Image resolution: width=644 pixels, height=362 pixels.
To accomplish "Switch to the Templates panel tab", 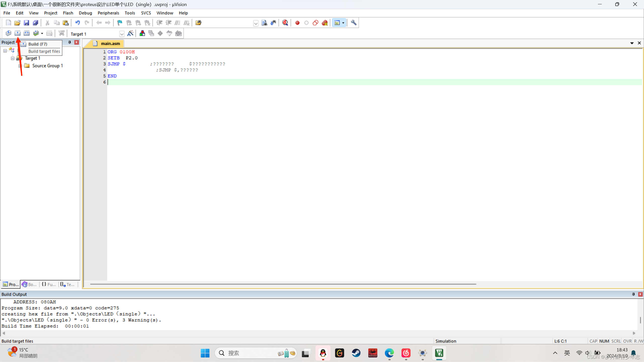I will click(67, 284).
